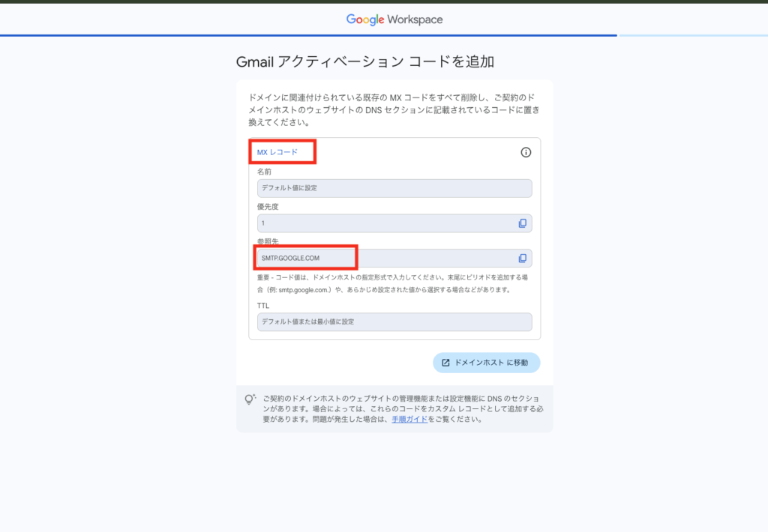Copy the 優先度 value with the copy icon
Screen dimensions: 768x532
click(523, 223)
